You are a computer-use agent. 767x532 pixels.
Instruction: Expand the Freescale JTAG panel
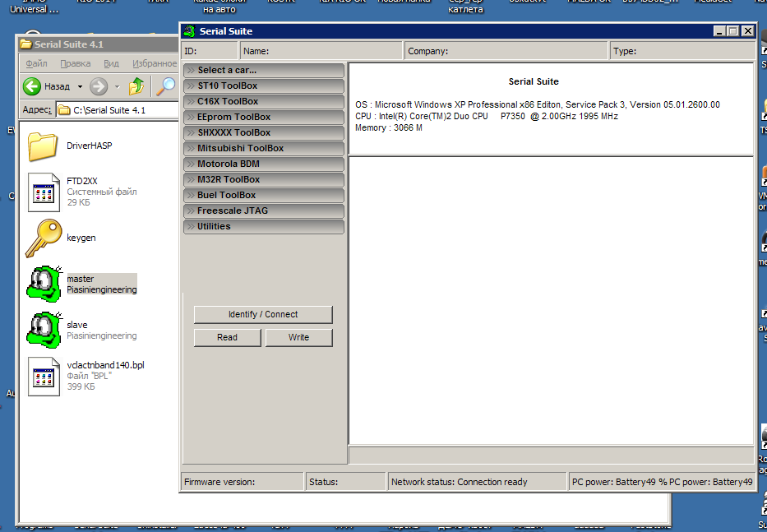pyautogui.click(x=264, y=211)
